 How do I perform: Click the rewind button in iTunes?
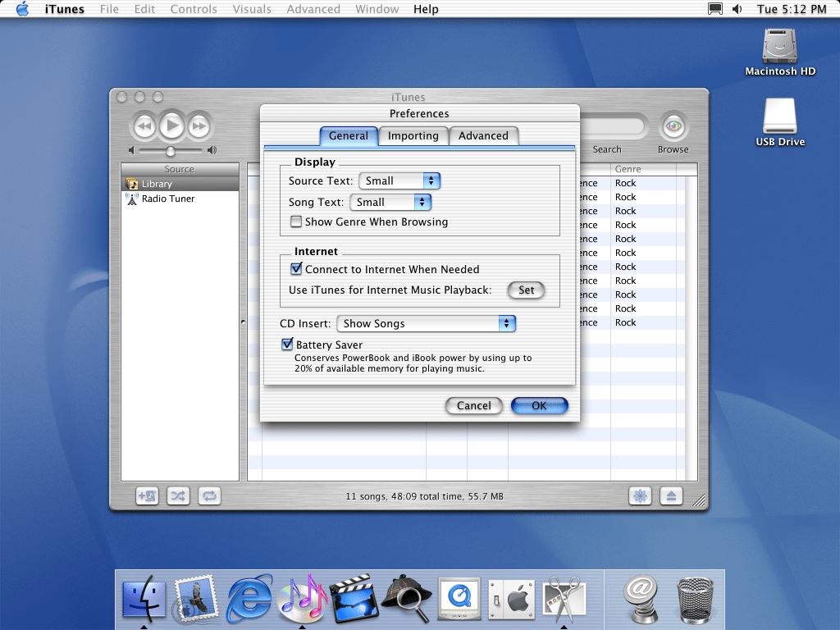point(144,126)
